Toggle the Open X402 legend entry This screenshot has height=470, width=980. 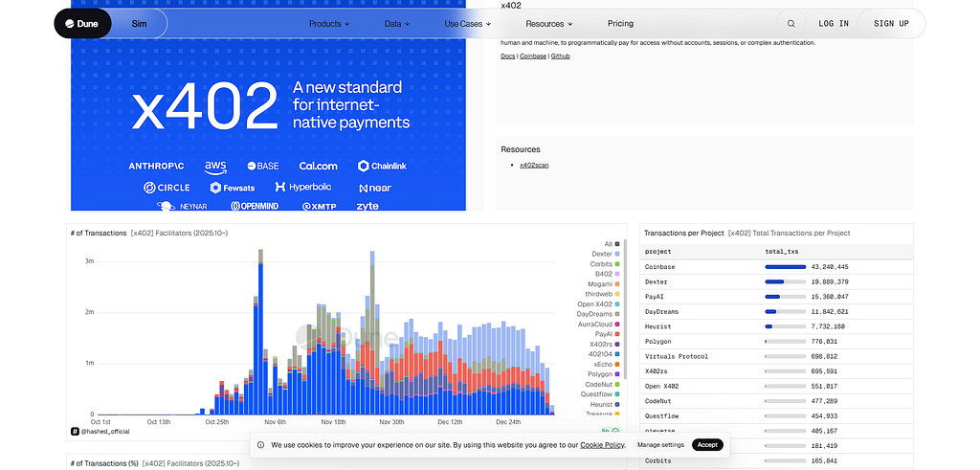click(599, 303)
